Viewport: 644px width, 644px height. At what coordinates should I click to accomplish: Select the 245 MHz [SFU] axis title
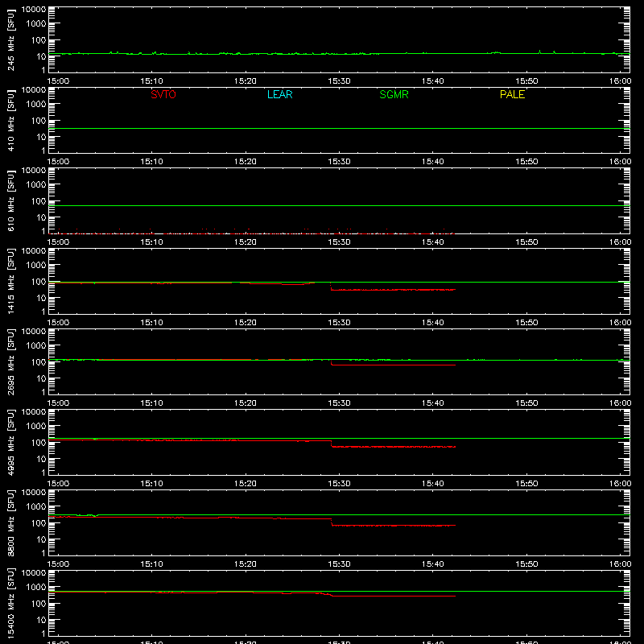(x=11, y=40)
